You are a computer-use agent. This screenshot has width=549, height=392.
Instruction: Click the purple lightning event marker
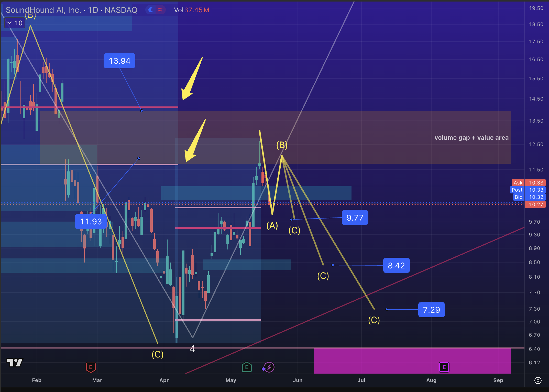(269, 367)
